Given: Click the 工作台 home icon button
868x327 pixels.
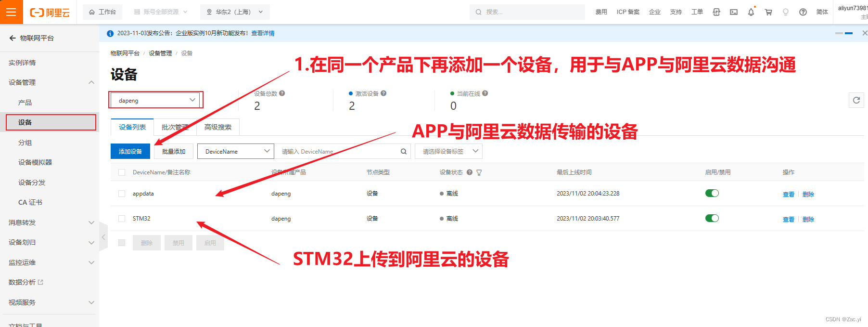Looking at the screenshot, I should click(102, 12).
